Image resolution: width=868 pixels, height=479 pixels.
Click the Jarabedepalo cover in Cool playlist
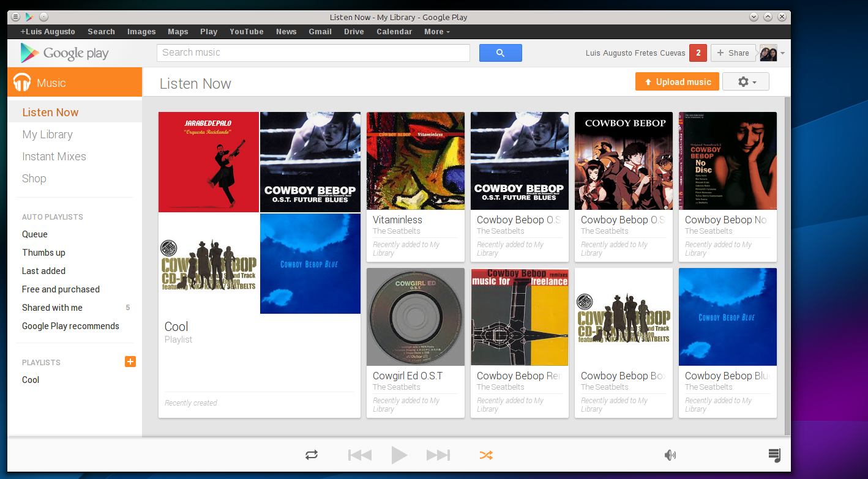click(209, 162)
